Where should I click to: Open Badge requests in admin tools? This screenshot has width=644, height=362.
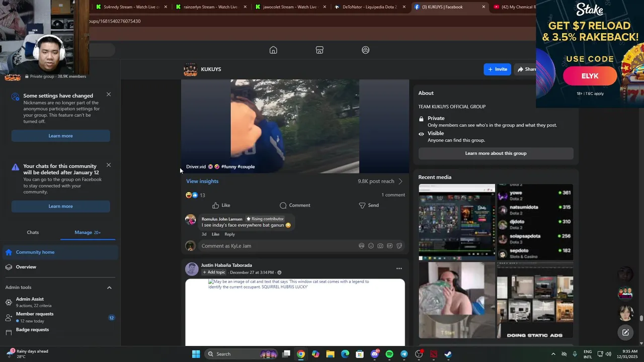[60, 330]
